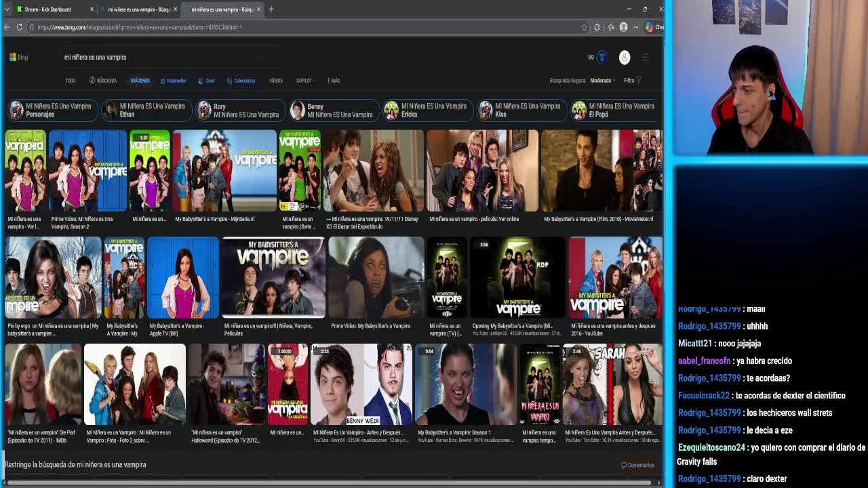Select the Rory suggestion chip
868x488 pixels.
coord(240,110)
